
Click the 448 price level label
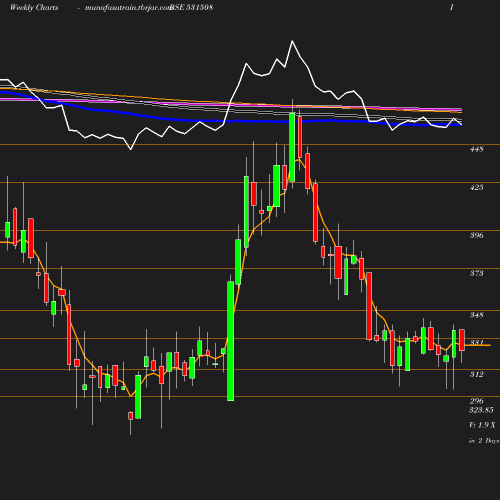tap(477, 149)
